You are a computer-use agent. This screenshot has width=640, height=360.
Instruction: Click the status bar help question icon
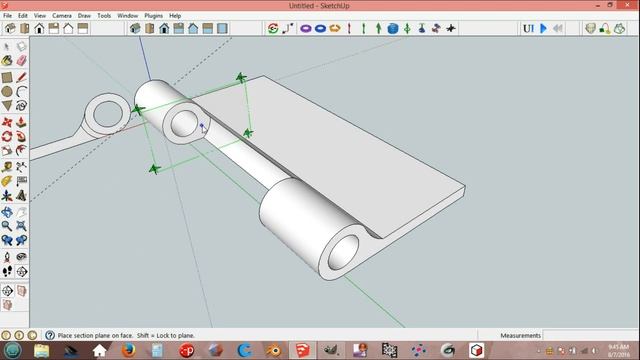click(50, 336)
